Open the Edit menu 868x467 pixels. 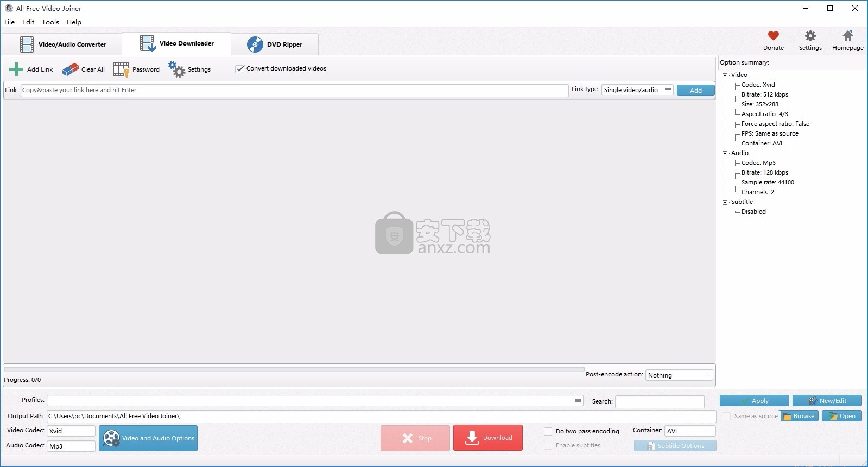(x=28, y=22)
